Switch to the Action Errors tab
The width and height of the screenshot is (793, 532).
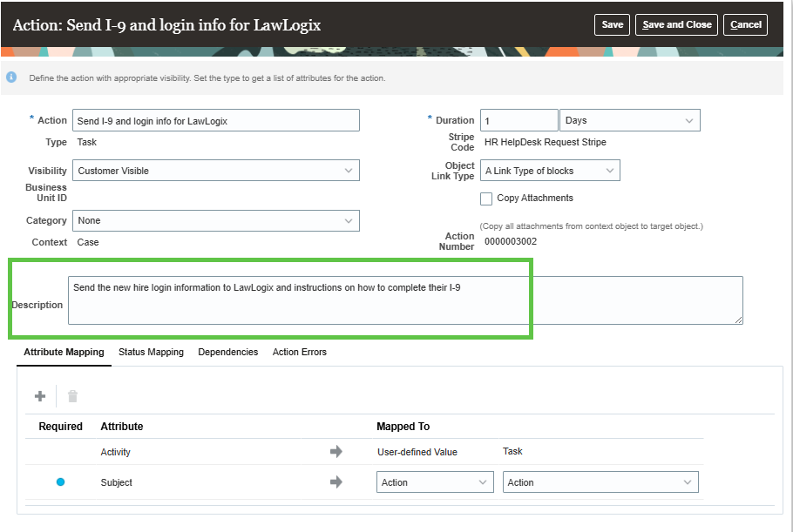tap(300, 352)
